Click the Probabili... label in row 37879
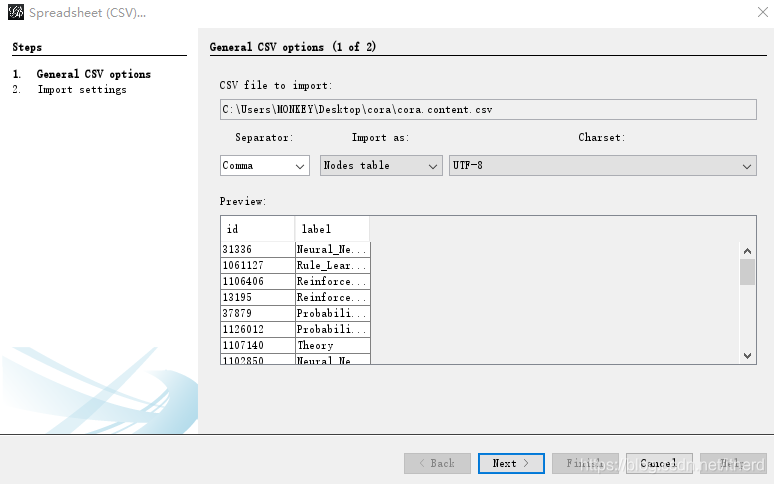The width and height of the screenshot is (774, 484). [333, 313]
